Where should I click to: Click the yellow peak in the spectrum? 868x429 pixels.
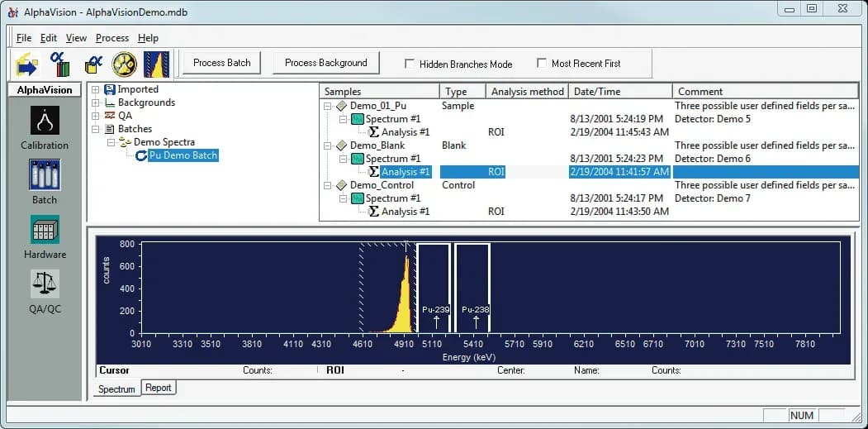click(406, 302)
